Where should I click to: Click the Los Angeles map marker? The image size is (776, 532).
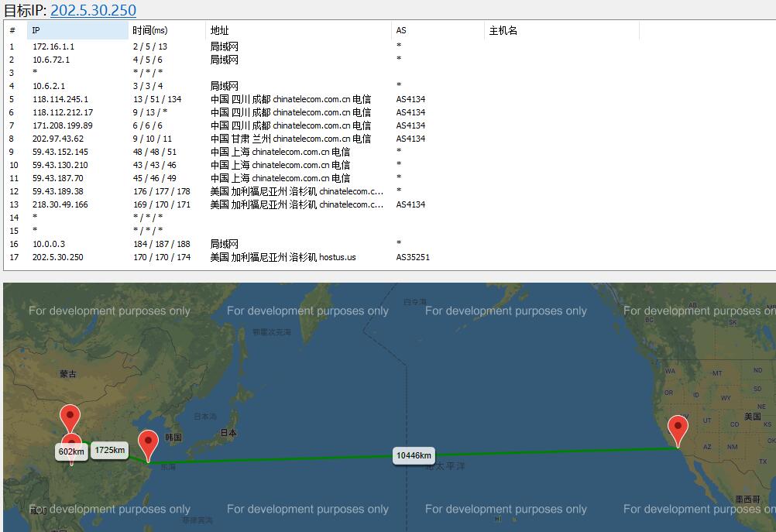point(678,431)
